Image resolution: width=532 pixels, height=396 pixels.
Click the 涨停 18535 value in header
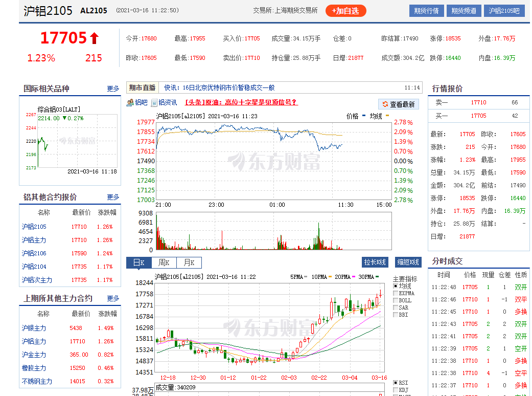(453, 38)
